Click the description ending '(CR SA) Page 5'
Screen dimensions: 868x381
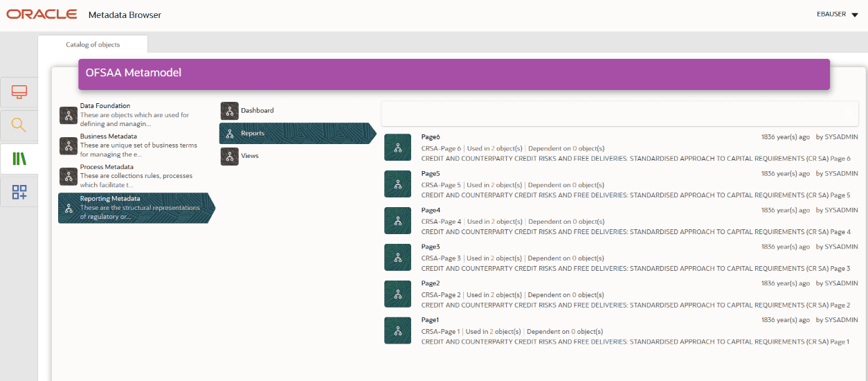click(x=635, y=195)
